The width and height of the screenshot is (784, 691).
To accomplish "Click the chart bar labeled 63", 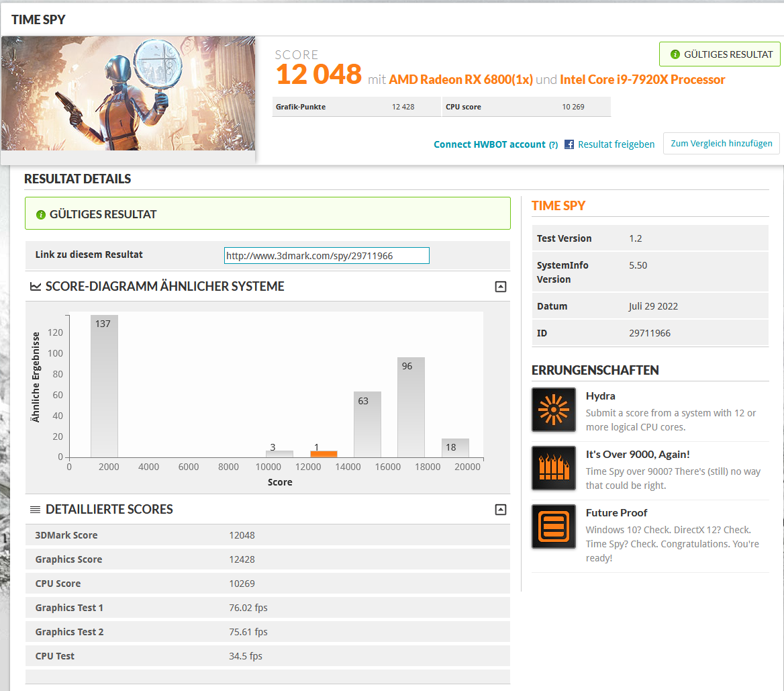I will [x=367, y=424].
